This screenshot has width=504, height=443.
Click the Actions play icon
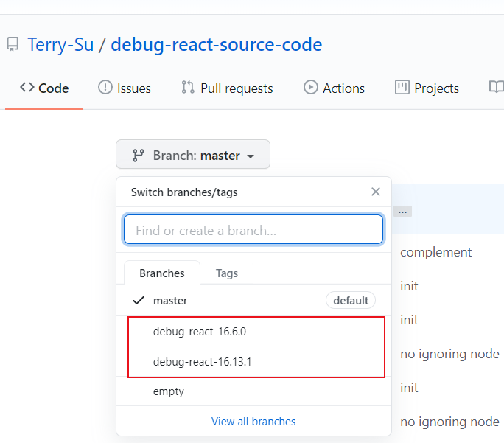pyautogui.click(x=311, y=88)
